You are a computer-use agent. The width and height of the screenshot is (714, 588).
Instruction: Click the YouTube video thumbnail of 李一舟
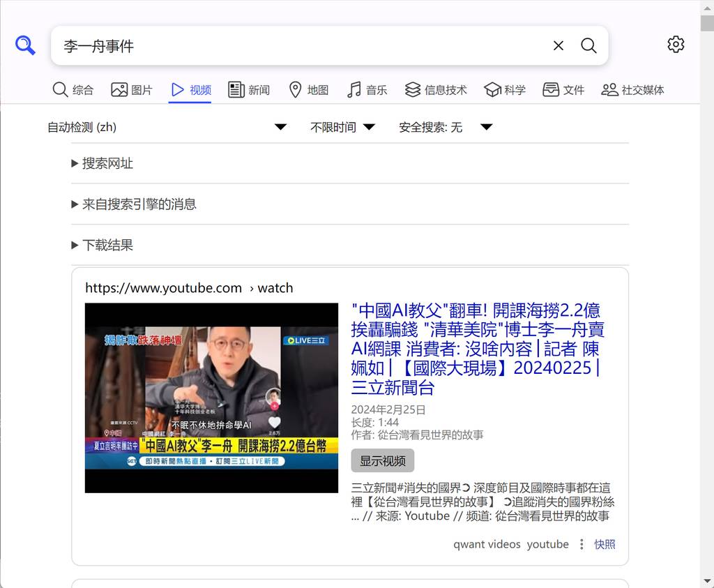(x=211, y=398)
